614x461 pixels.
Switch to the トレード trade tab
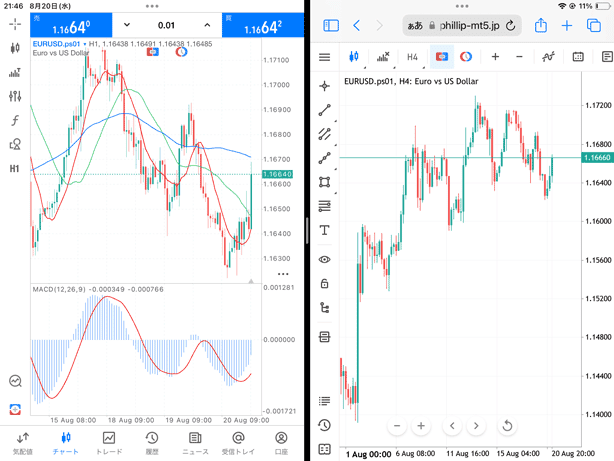(109, 443)
